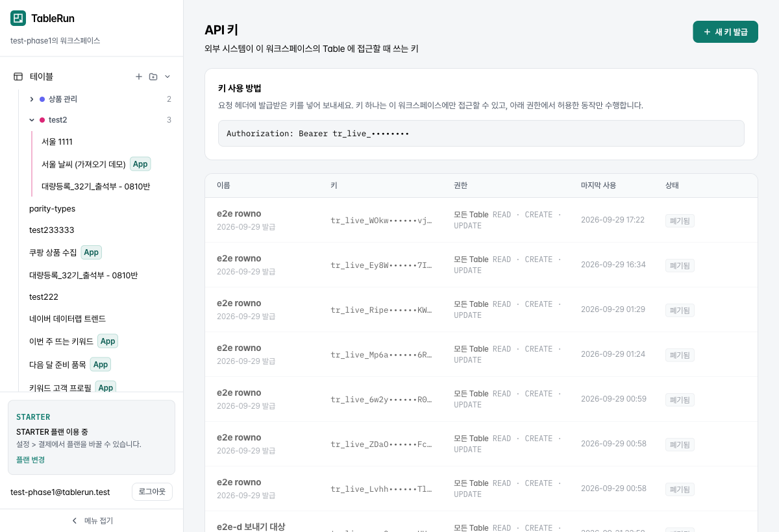Viewport: 779px width, 532px height.
Task: Click the 폐기됨 badge for key tr_live_6w2y
Action: (x=680, y=400)
